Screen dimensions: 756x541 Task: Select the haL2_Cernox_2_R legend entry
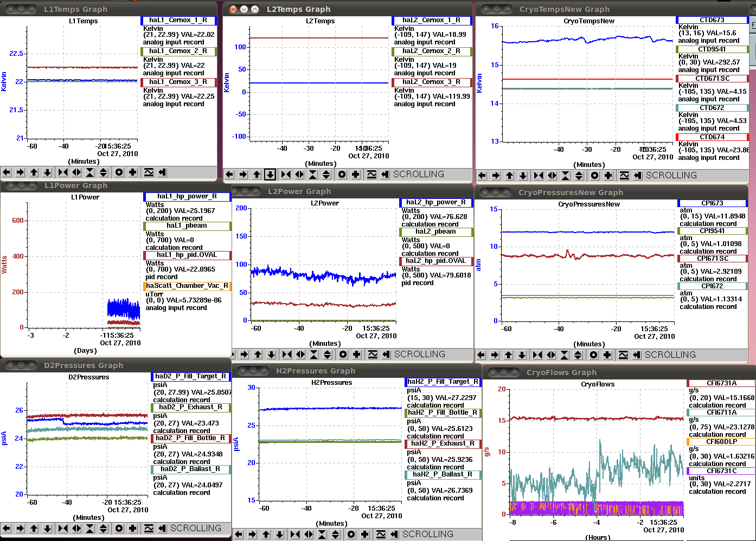pyautogui.click(x=432, y=51)
